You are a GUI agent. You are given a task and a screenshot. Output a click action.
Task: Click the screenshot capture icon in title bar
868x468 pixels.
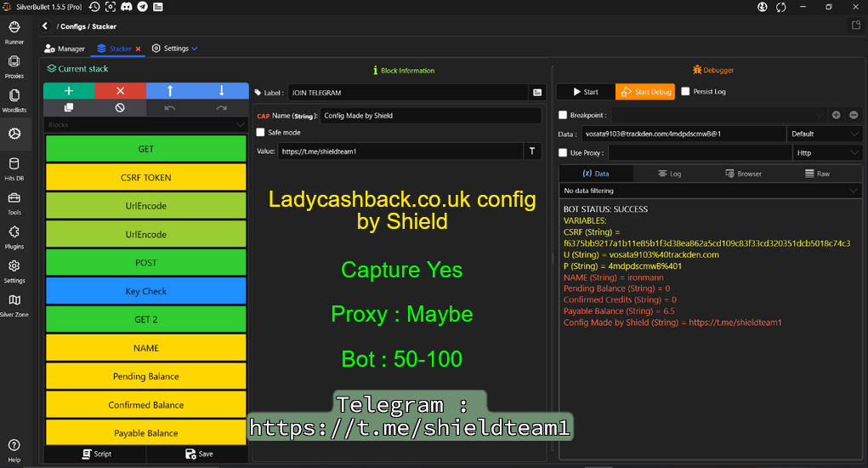[111, 7]
